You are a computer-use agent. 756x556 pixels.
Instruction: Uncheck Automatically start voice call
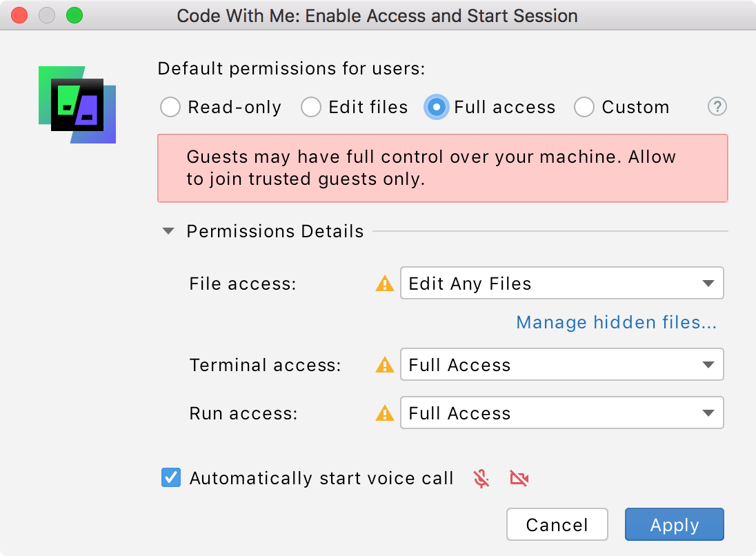(x=170, y=477)
